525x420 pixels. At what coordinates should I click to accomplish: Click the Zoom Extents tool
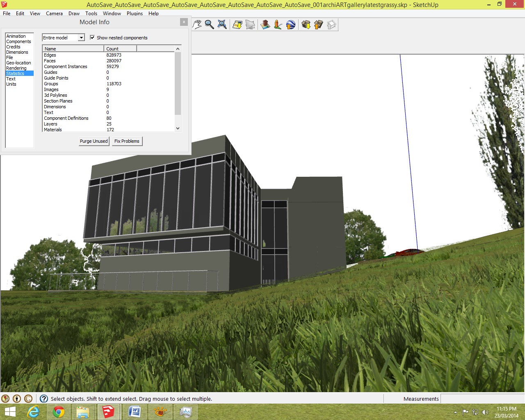pyautogui.click(x=222, y=25)
